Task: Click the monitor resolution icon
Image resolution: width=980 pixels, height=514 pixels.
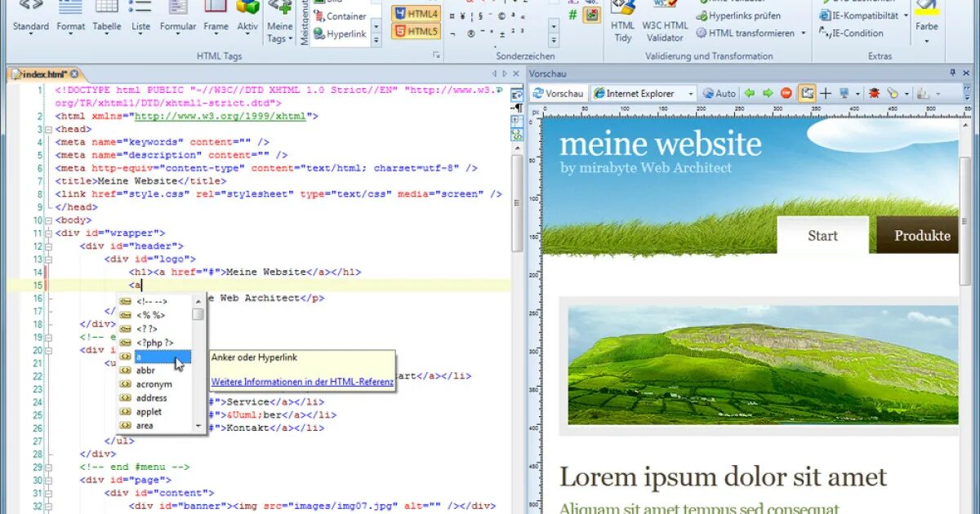Action: coord(844,94)
